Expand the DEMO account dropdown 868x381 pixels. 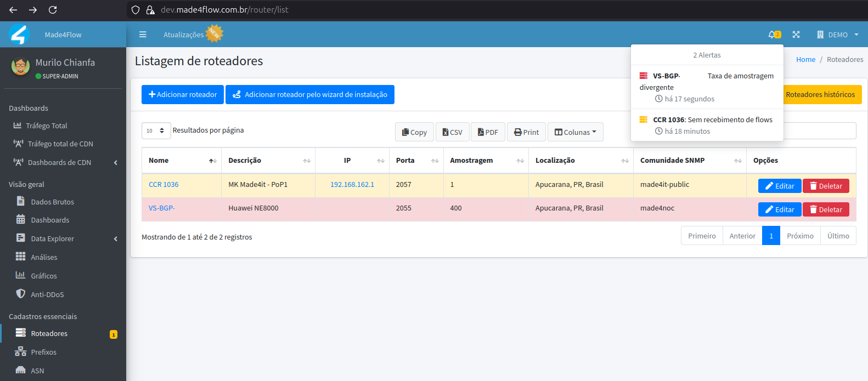pos(838,35)
